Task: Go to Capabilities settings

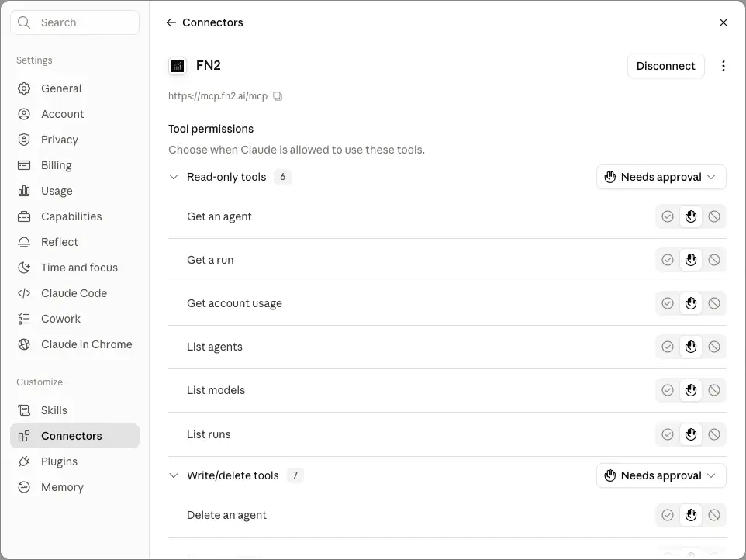Action: pos(74,216)
